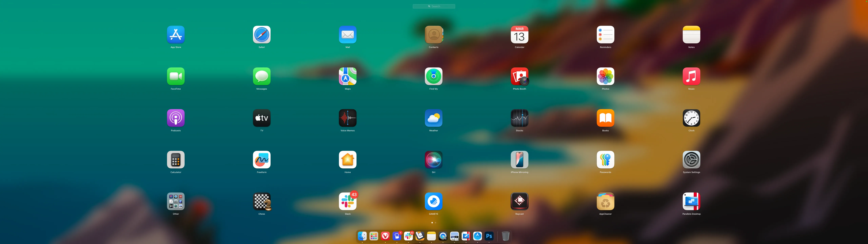Launch the Stocks app
The width and height of the screenshot is (868, 244).
(519, 118)
